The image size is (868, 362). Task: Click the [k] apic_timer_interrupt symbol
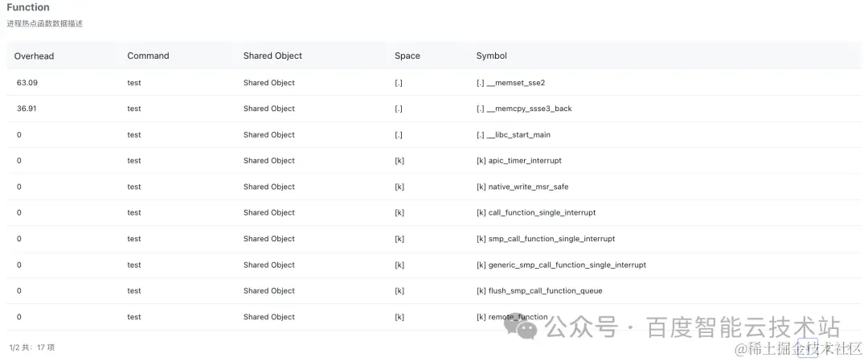(x=518, y=161)
